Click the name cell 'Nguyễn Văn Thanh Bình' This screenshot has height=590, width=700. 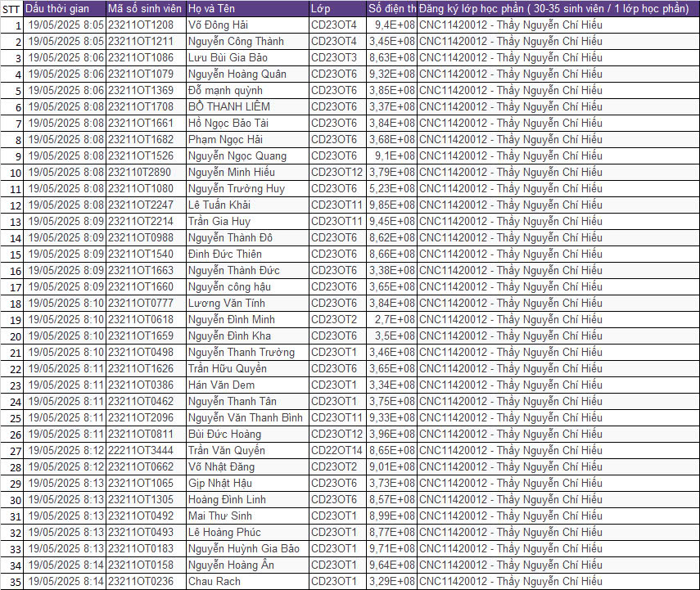point(247,417)
